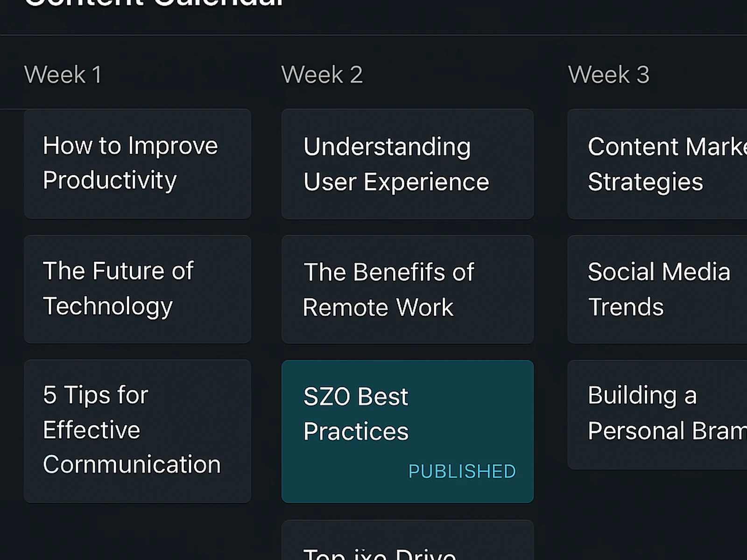Open the "How to Improve Productivity" card
The image size is (747, 560).
[137, 163]
